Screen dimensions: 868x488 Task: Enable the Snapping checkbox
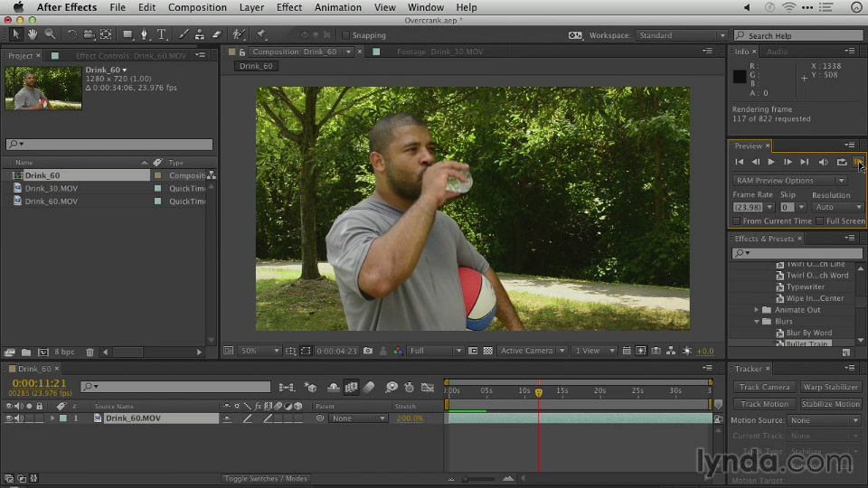click(346, 35)
